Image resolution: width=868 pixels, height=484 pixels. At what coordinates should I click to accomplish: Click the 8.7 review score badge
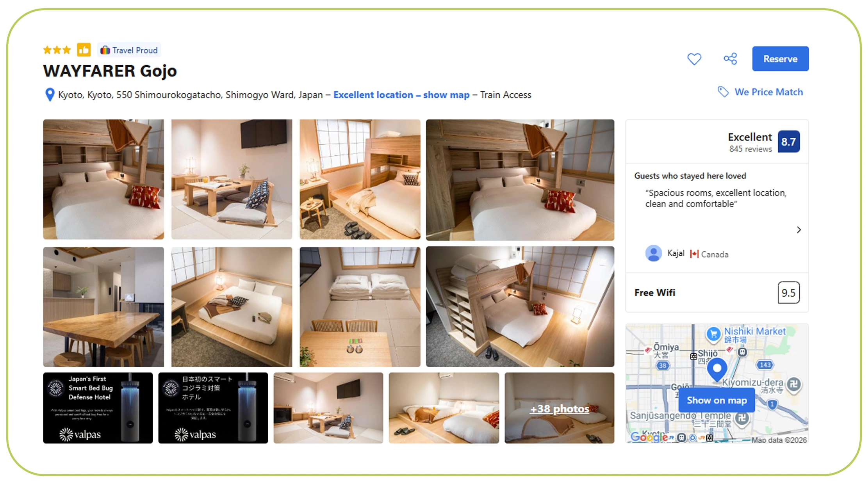coord(788,142)
